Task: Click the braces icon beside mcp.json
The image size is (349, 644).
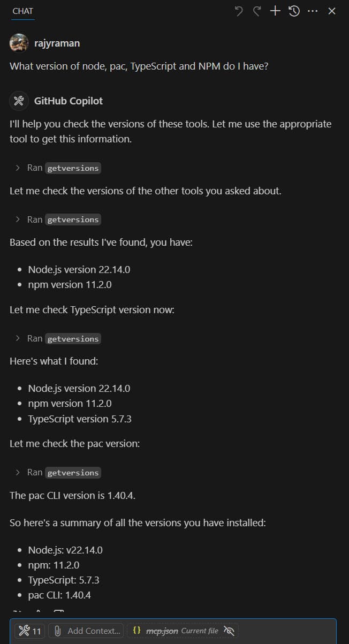Action: (x=136, y=631)
